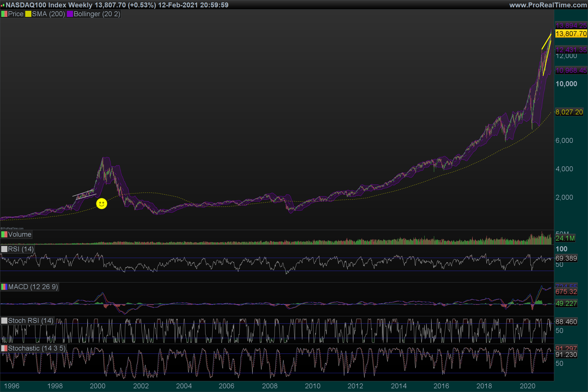The image size is (588, 392).
Task: Click the 8,027.20 SMA value label
Action: point(569,112)
